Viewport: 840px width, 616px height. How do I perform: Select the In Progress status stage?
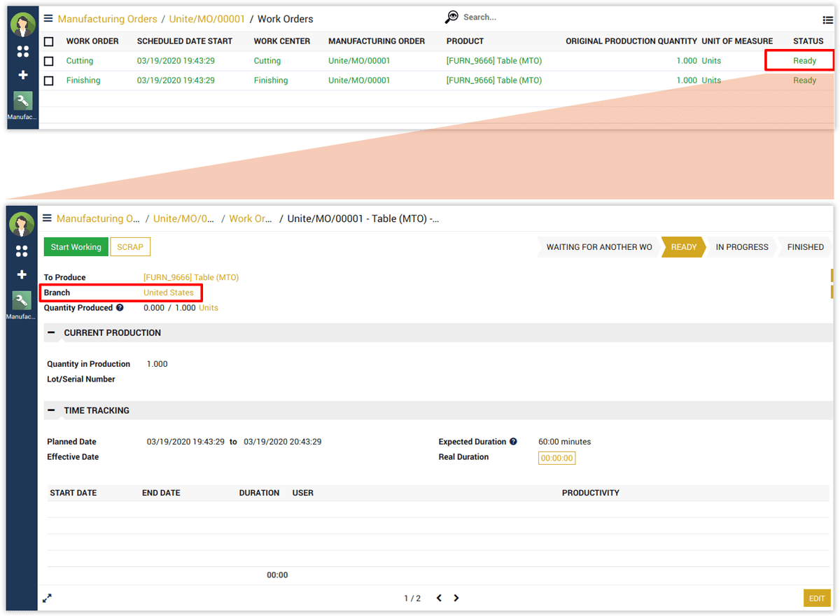point(741,247)
